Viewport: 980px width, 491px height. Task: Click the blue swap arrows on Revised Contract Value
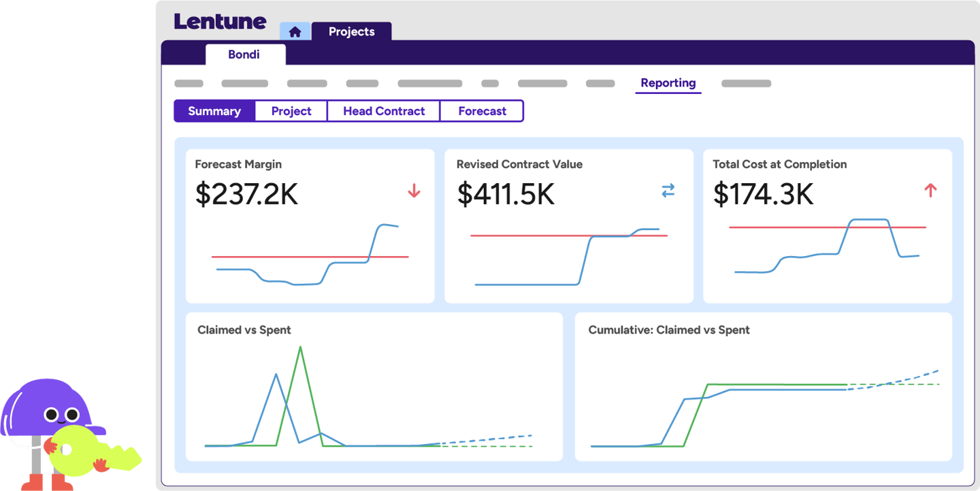668,191
